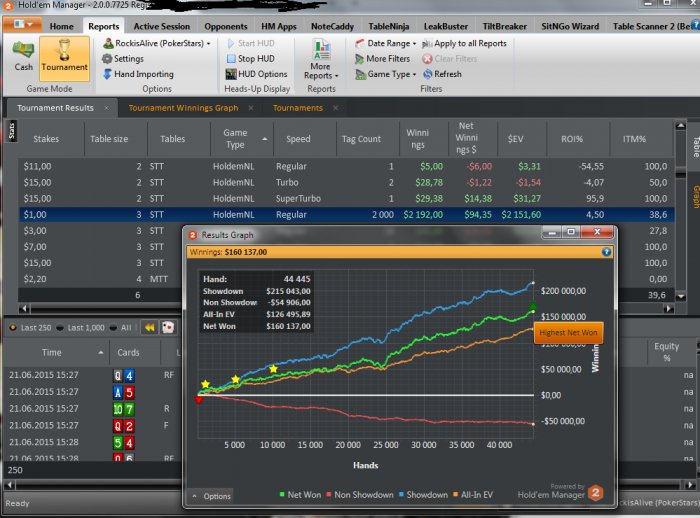Select Tournament game mode
This screenshot has width=700, height=518.
(x=64, y=58)
